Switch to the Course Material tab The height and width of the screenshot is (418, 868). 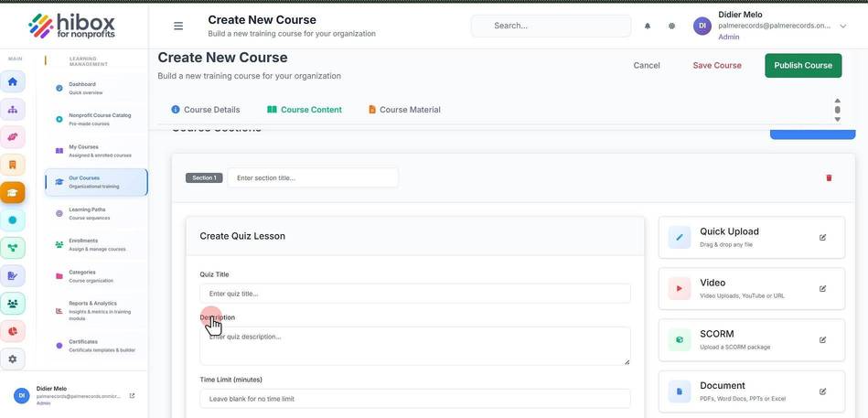404,110
